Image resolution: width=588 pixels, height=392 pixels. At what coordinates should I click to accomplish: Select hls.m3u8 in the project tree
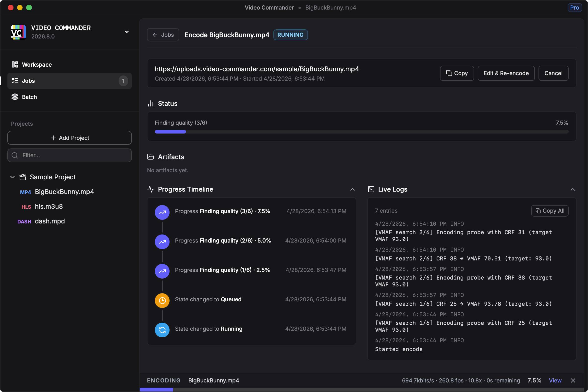(49, 206)
